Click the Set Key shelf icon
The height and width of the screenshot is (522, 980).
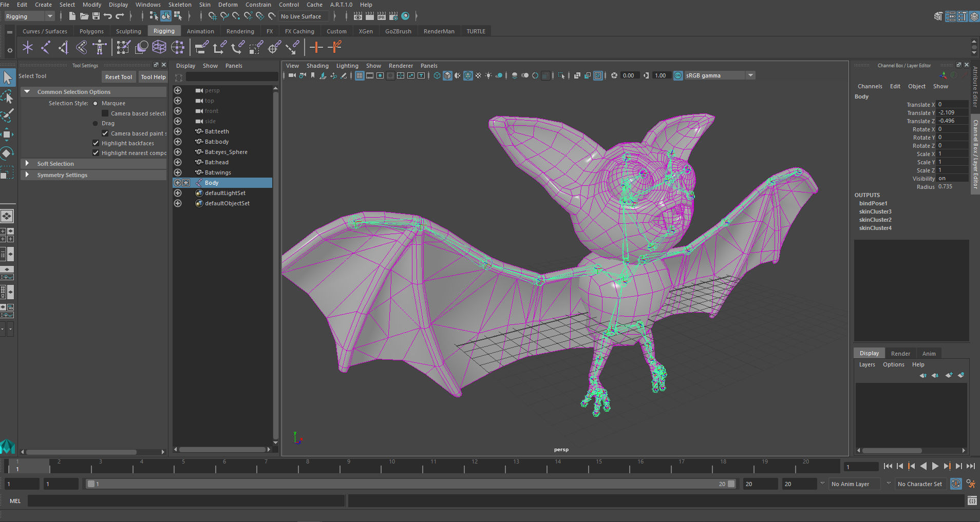tap(316, 48)
